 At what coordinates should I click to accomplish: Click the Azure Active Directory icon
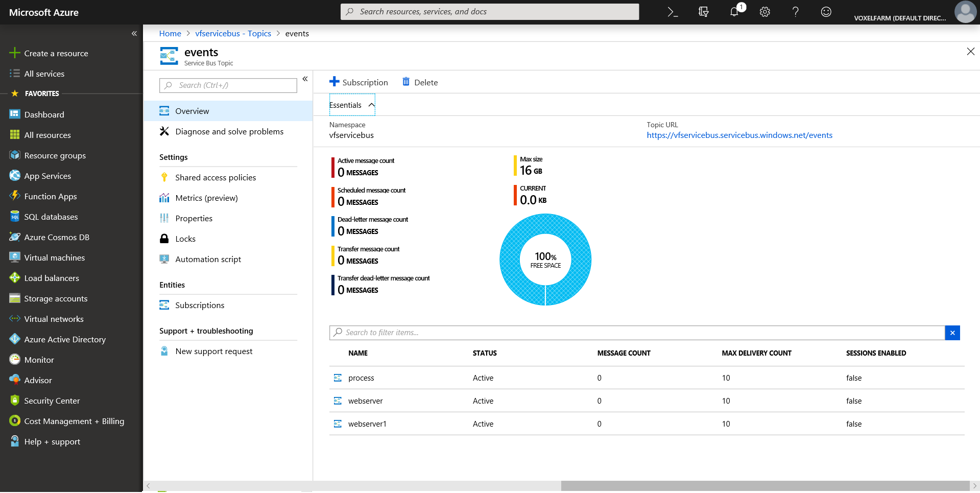coord(15,339)
